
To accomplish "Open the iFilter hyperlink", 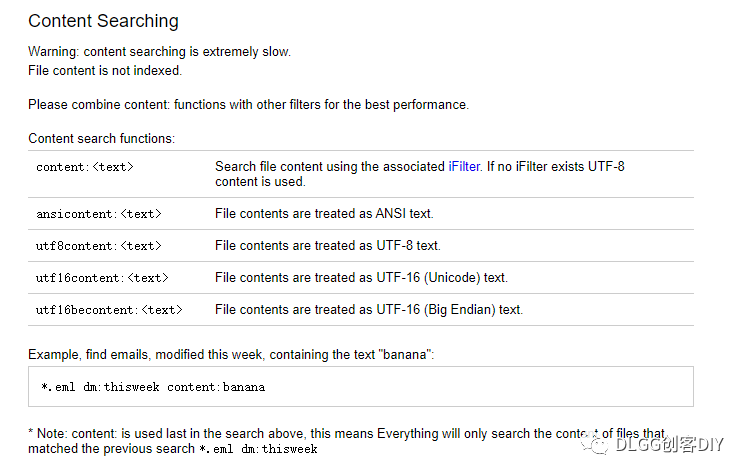I will coord(464,167).
